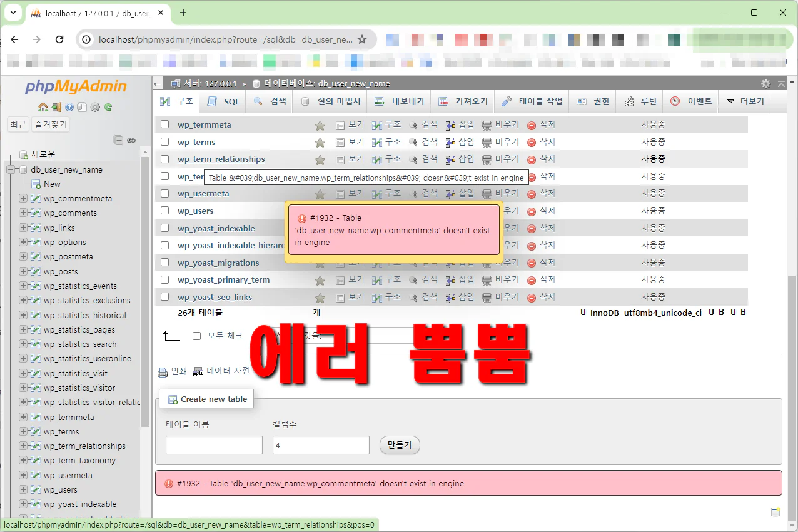Click the 최근 button in sidebar
The image size is (798, 532).
point(18,124)
